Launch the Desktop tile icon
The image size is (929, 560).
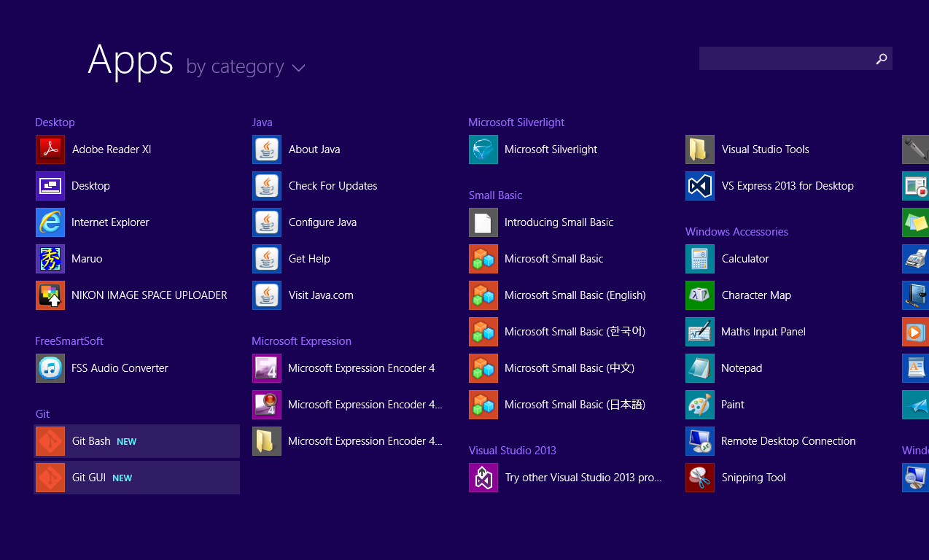[50, 186]
